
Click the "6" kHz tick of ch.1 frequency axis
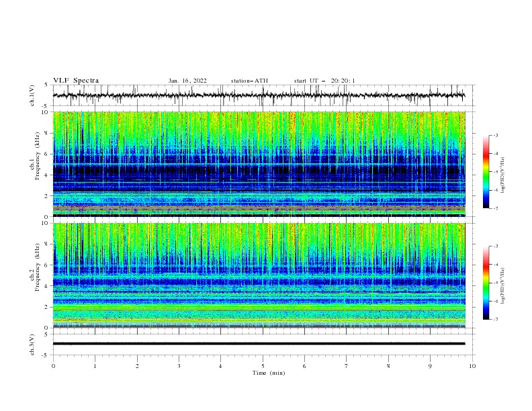[x=46, y=154]
